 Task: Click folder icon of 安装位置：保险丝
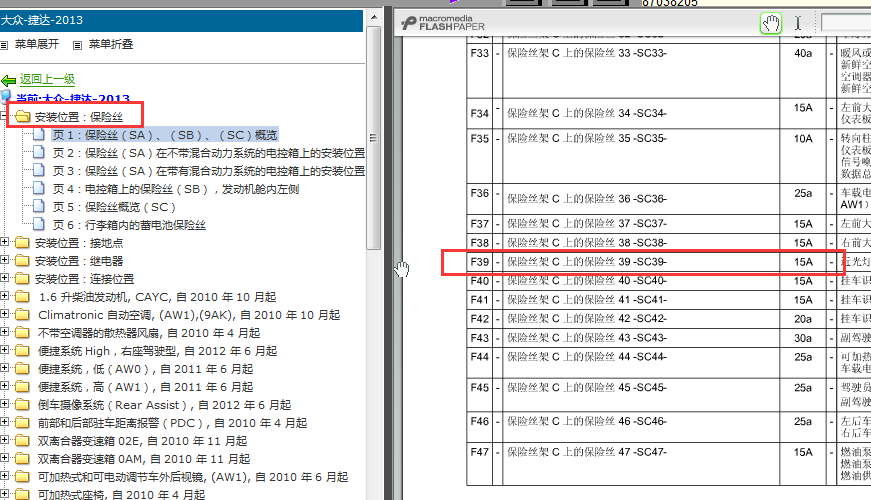click(x=22, y=117)
